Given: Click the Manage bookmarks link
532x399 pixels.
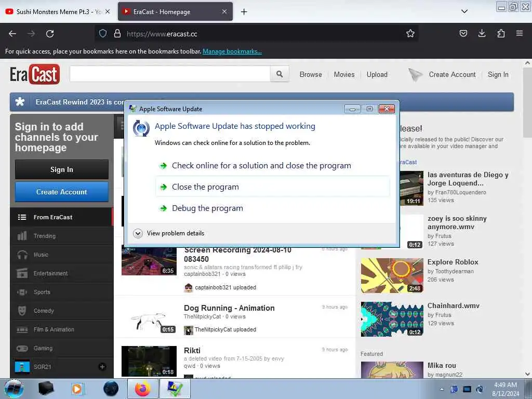Looking at the screenshot, I should 232,51.
